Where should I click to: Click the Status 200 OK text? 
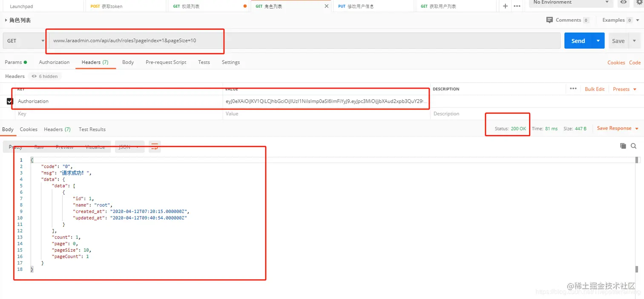pos(510,128)
